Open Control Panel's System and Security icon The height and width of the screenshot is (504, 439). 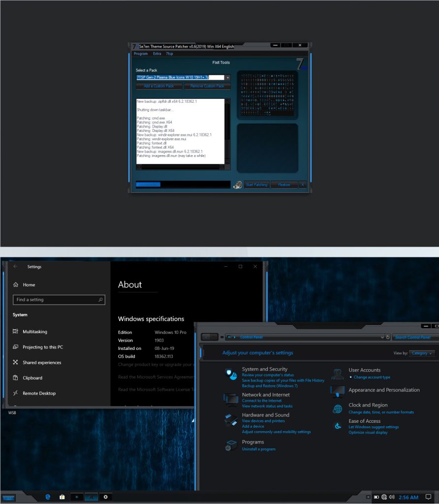click(x=230, y=374)
